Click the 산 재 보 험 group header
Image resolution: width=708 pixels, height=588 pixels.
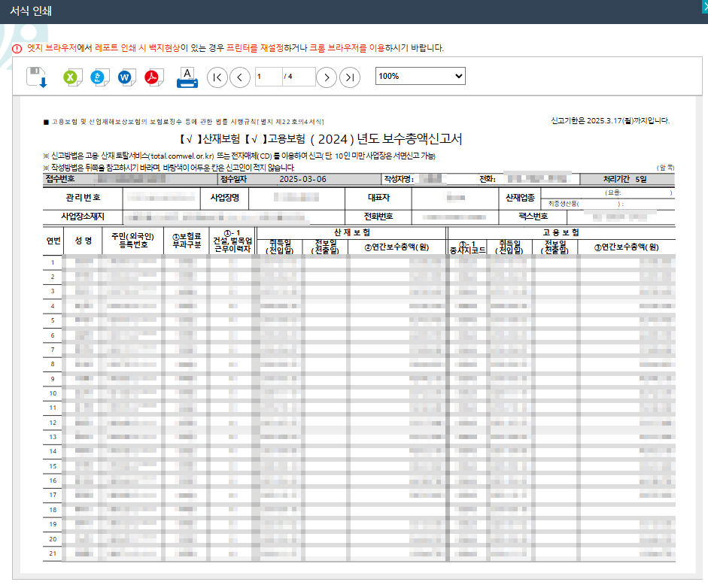click(351, 232)
